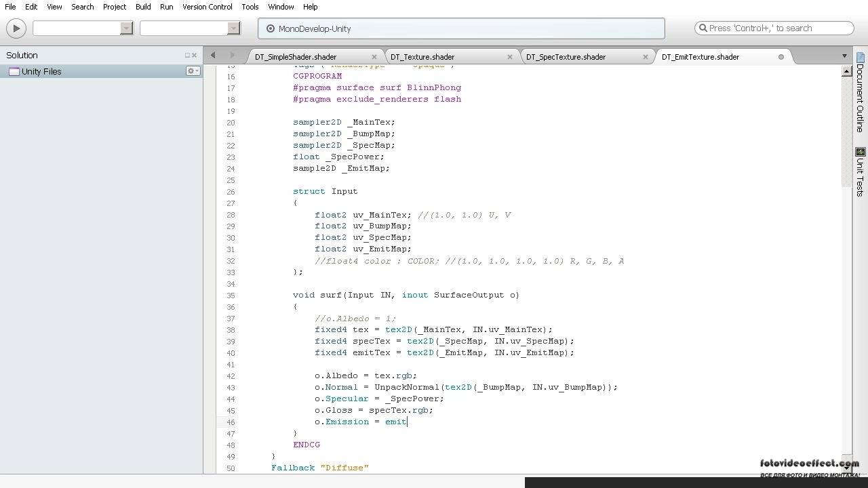Click 'o.Gloss = specTex.rgb;' line
The height and width of the screenshot is (488, 868).
tap(374, 410)
